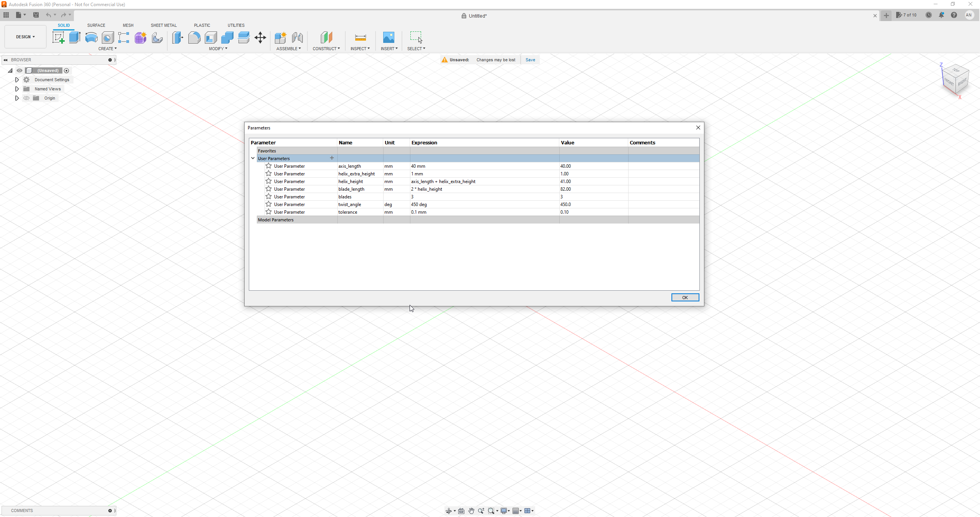Screen dimensions: 980x517
Task: Click the Create dropdown in toolbar
Action: point(107,49)
